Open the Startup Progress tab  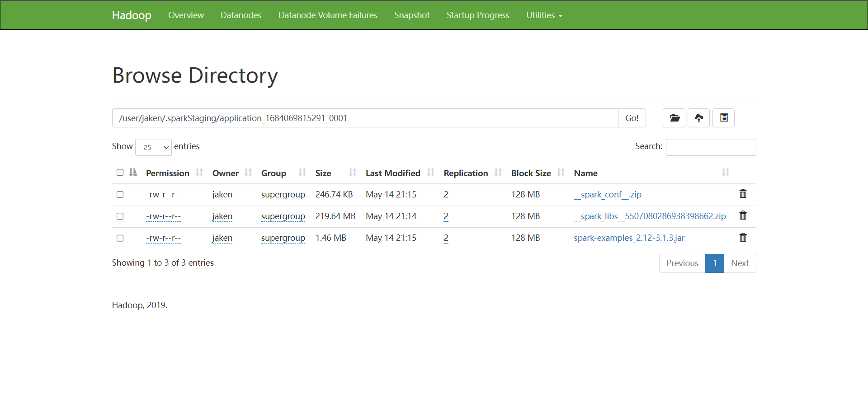478,15
